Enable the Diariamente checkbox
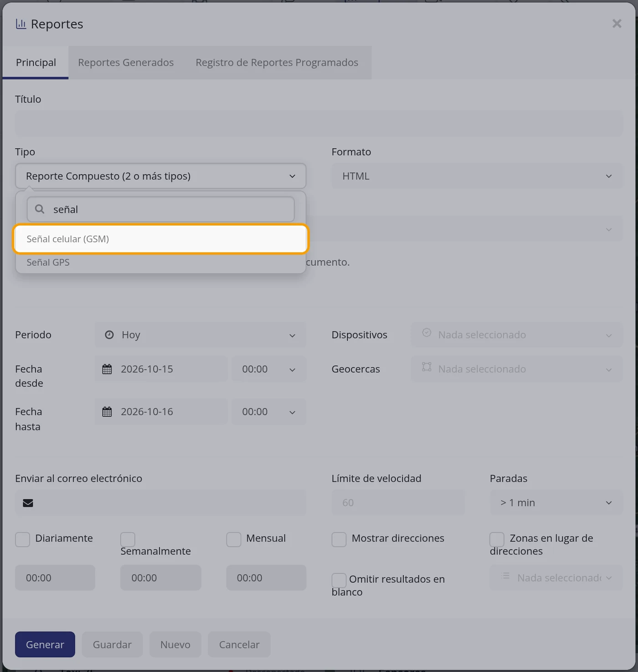Viewport: 638px width, 672px height. (22, 539)
